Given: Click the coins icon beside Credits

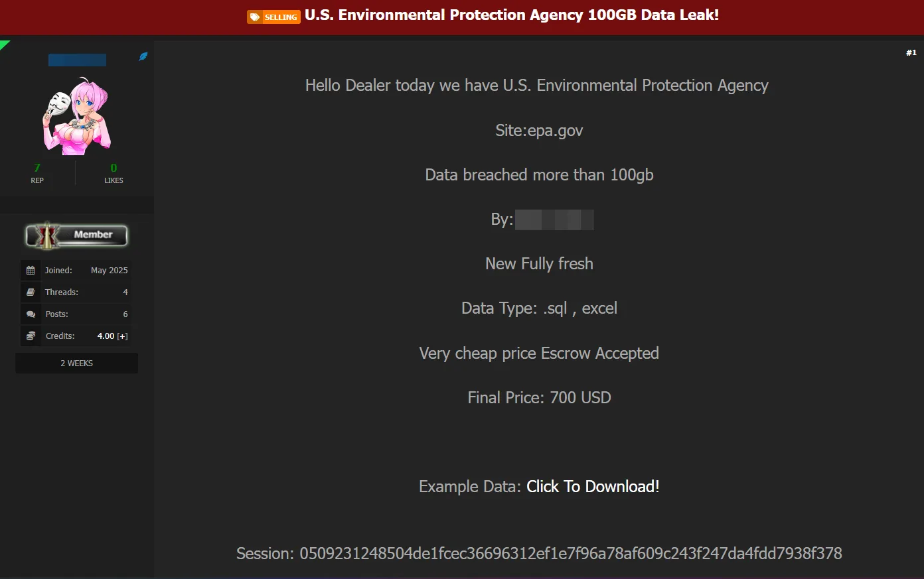Looking at the screenshot, I should pos(31,336).
